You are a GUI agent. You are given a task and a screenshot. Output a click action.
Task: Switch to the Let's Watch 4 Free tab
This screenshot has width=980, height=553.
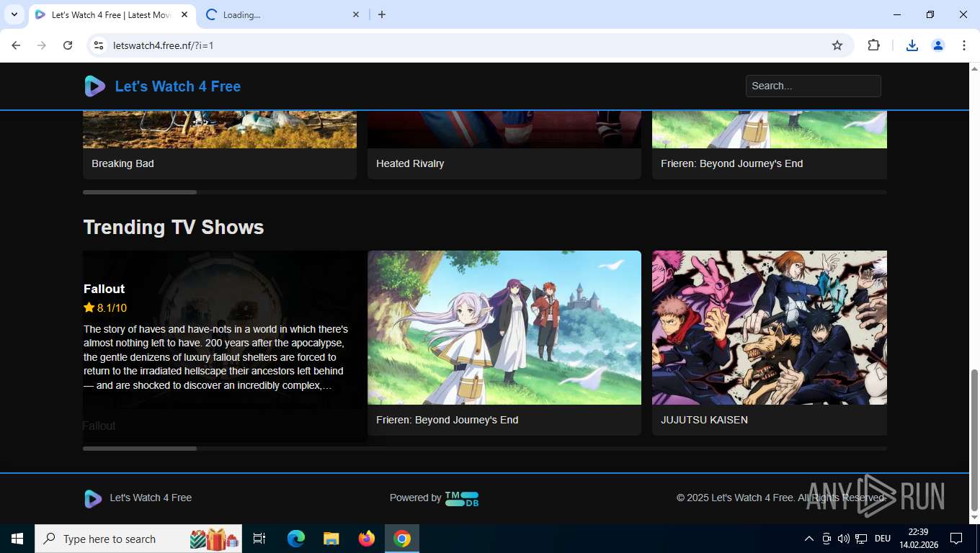click(x=112, y=15)
